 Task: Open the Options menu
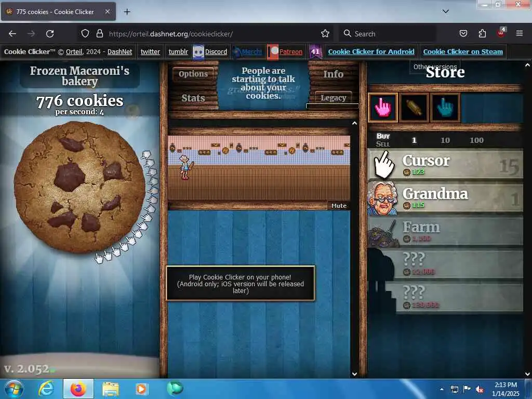(193, 74)
